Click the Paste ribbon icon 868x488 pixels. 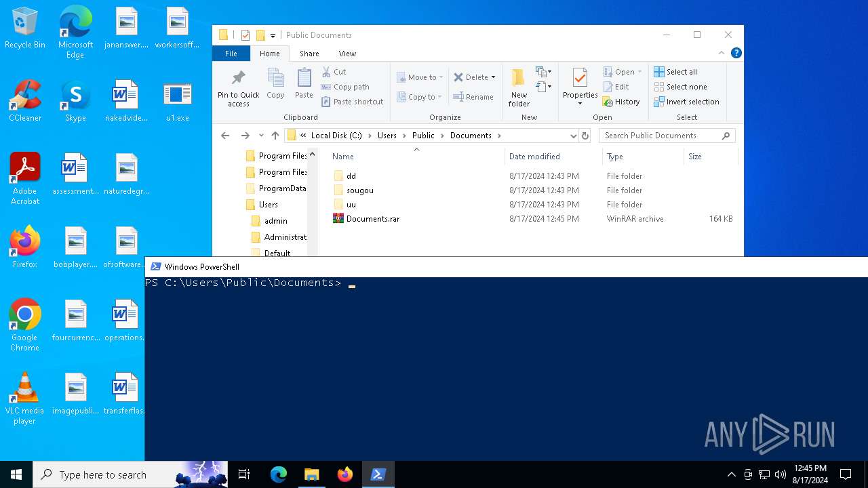pos(304,84)
